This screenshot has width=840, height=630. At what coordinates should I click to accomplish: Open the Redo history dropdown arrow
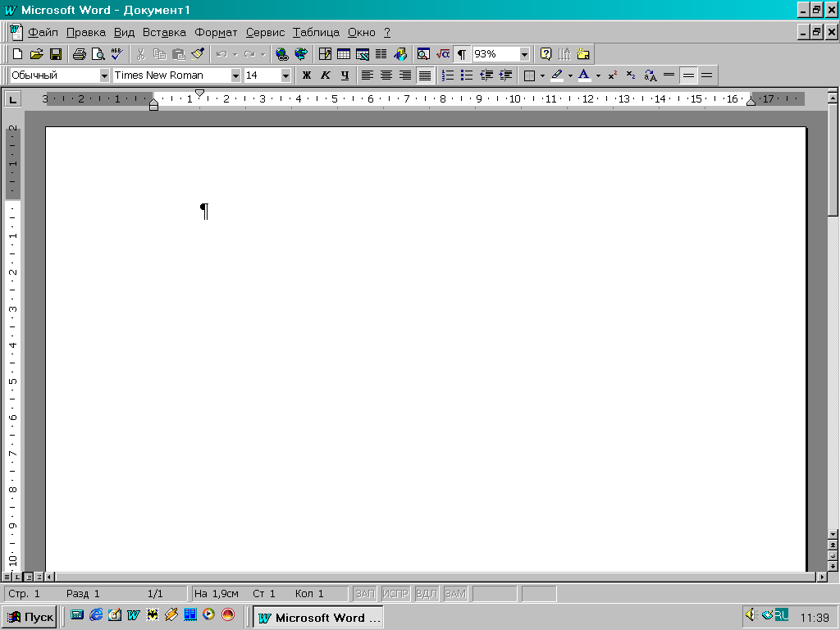pyautogui.click(x=262, y=54)
